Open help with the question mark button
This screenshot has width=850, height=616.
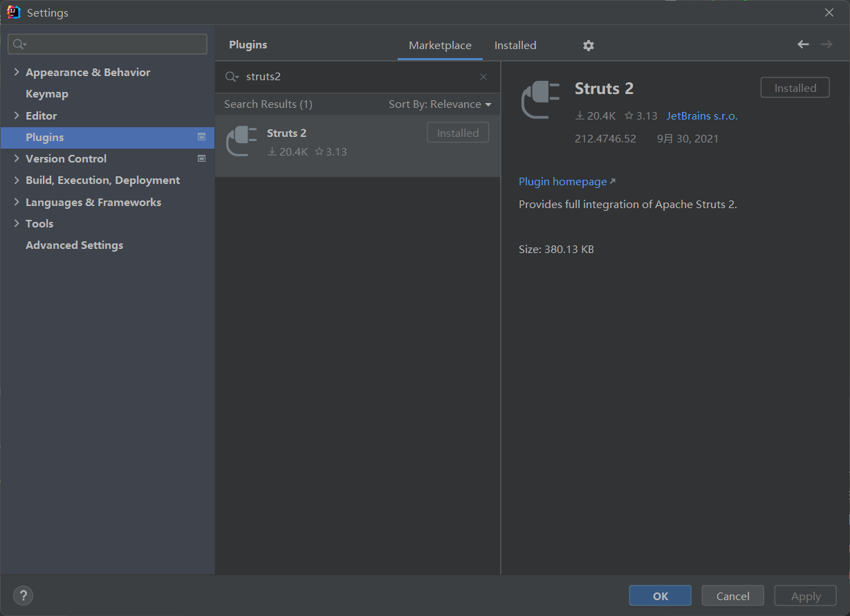click(23, 595)
